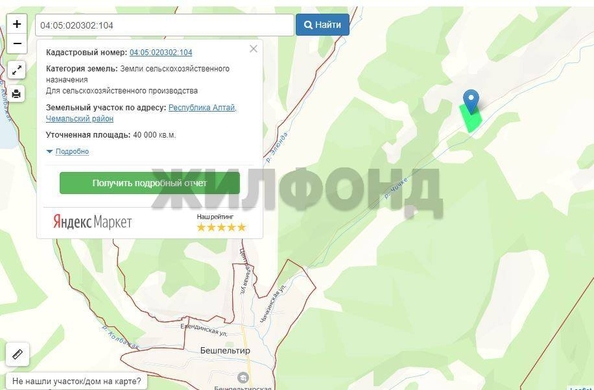Image resolution: width=594 pixels, height=390 pixels.
Task: Click the school marker icon near Бешпельтир
Action: click(x=243, y=377)
